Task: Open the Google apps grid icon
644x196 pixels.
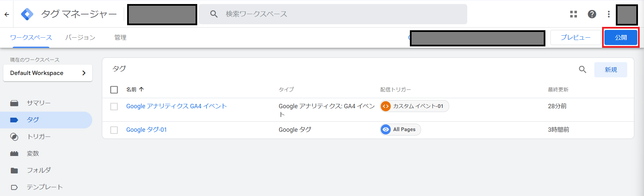Action: 574,14
